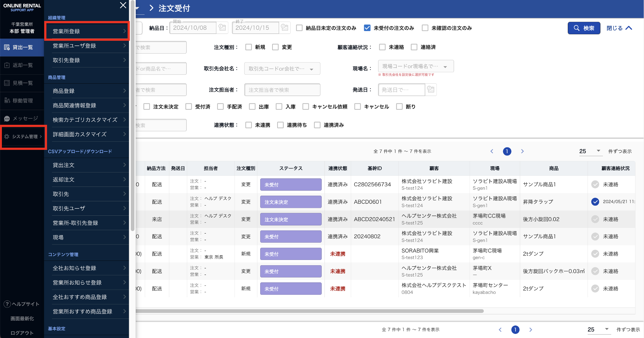Select 営業所登録 from the system menu
The height and width of the screenshot is (338, 644).
click(87, 31)
